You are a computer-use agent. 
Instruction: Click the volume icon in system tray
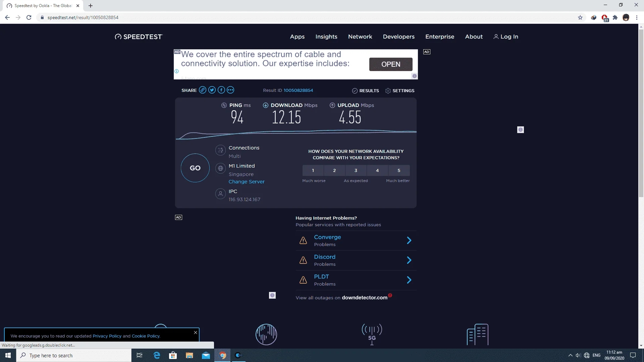click(x=578, y=355)
